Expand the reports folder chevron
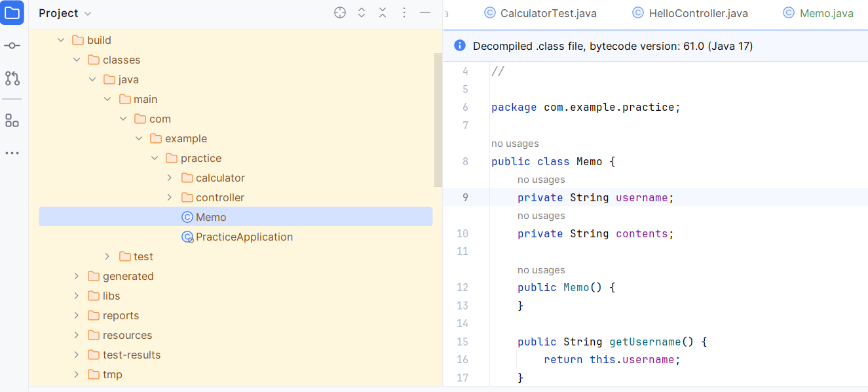This screenshot has width=868, height=392. pos(77,315)
